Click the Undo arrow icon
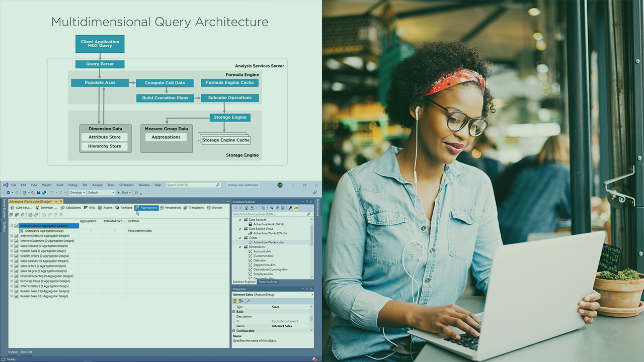Viewport: 644px width, 362px height. (x=51, y=193)
